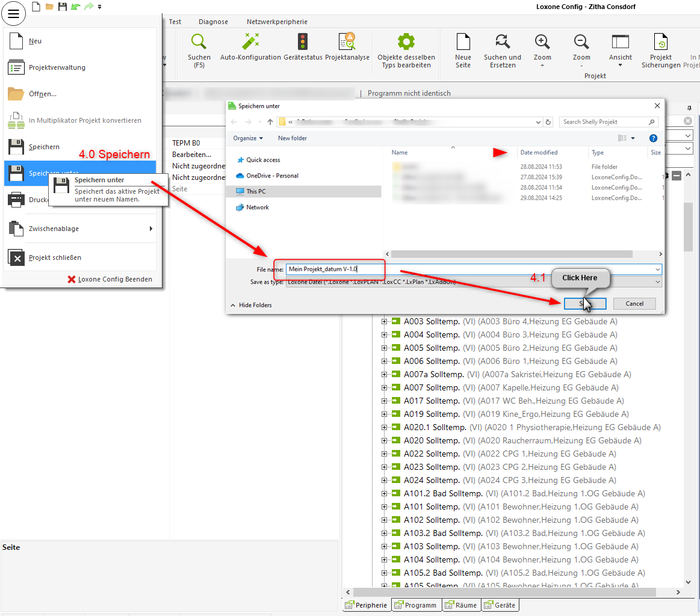Open Gerätestatus traffic light icon
Viewport: 700px width, 616px height.
(303, 42)
